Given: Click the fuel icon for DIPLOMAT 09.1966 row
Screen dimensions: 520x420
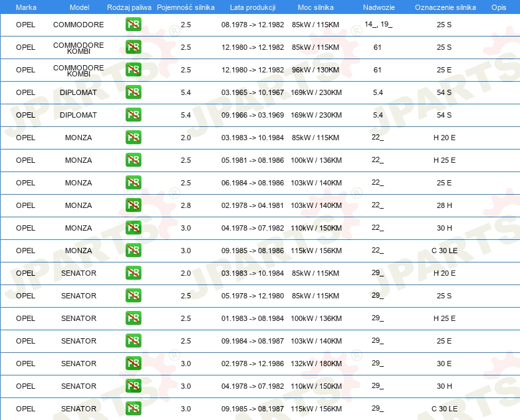Looking at the screenshot, I should click(x=133, y=114).
